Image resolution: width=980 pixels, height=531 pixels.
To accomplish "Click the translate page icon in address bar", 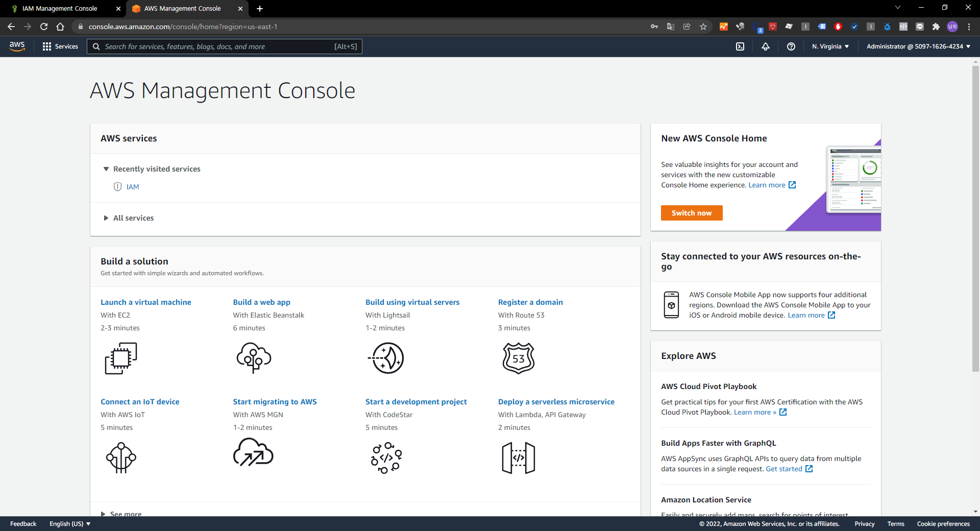I will 671,27.
